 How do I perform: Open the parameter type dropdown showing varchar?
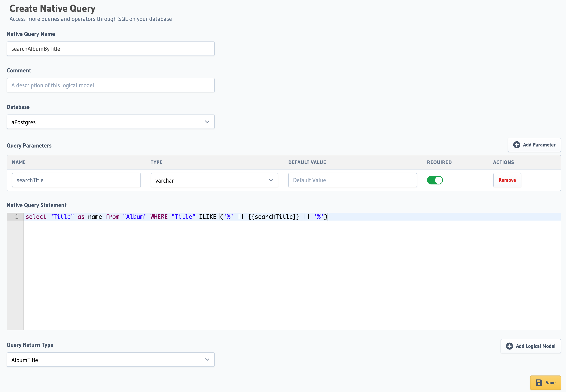click(x=214, y=180)
